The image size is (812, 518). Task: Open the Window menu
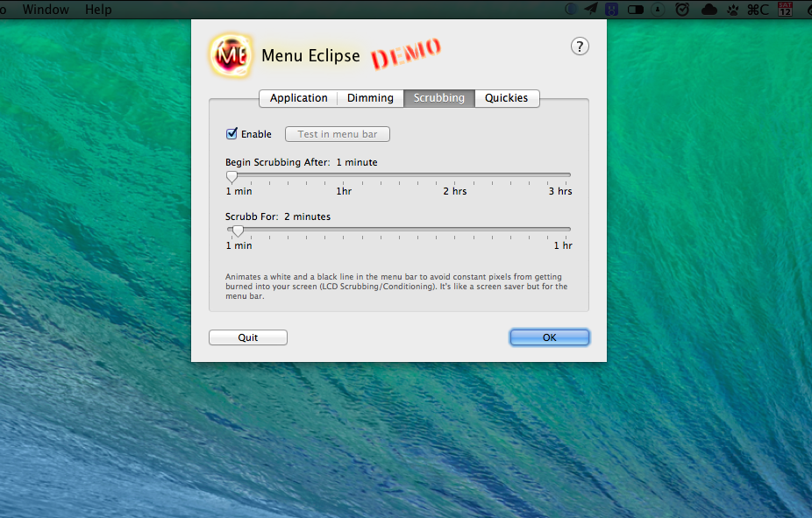click(46, 10)
